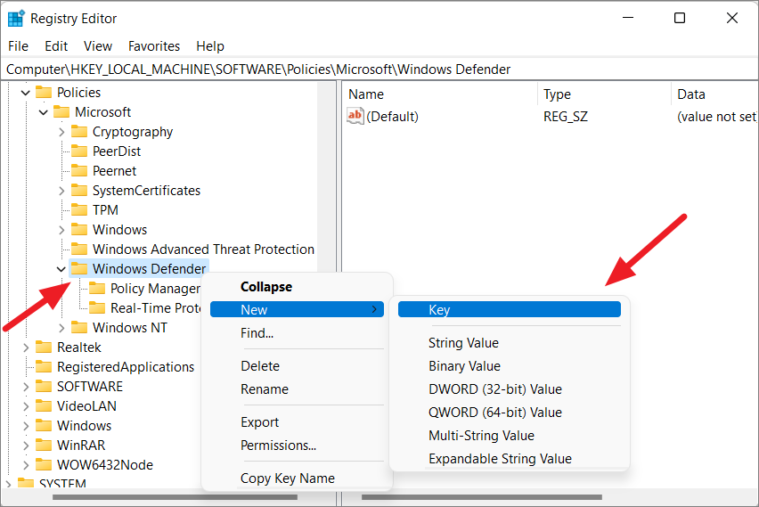
Task: Open the View menu
Action: 98,46
